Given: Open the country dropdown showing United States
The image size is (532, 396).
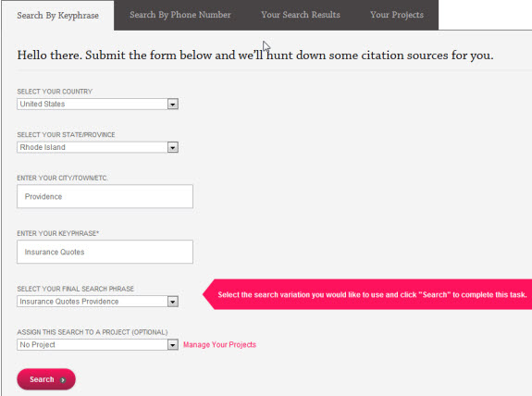Looking at the screenshot, I should (x=98, y=105).
